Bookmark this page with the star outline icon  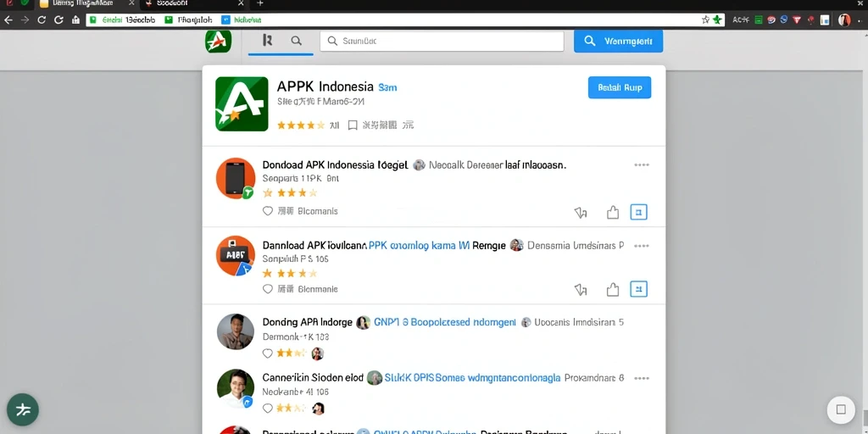click(x=706, y=20)
